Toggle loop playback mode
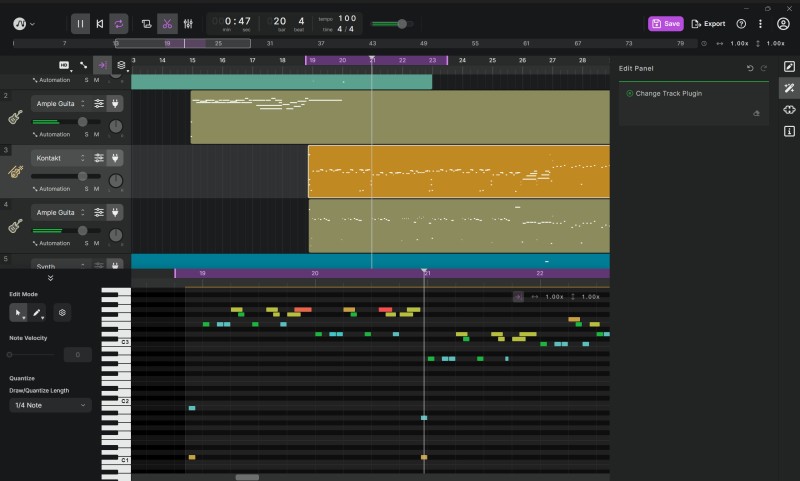The width and height of the screenshot is (800, 481). coord(118,23)
